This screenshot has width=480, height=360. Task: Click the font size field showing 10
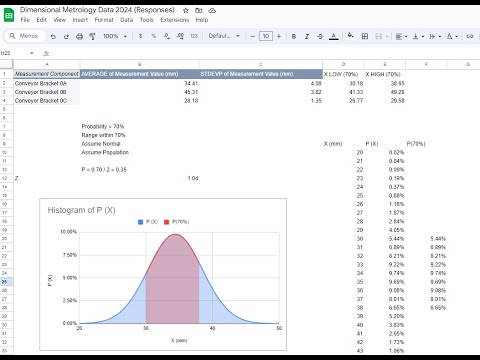(266, 36)
